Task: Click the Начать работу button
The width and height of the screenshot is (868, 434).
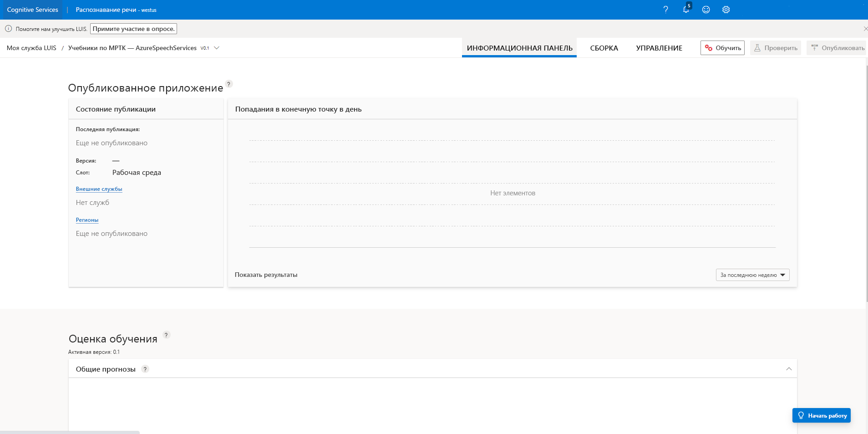Action: [x=821, y=415]
